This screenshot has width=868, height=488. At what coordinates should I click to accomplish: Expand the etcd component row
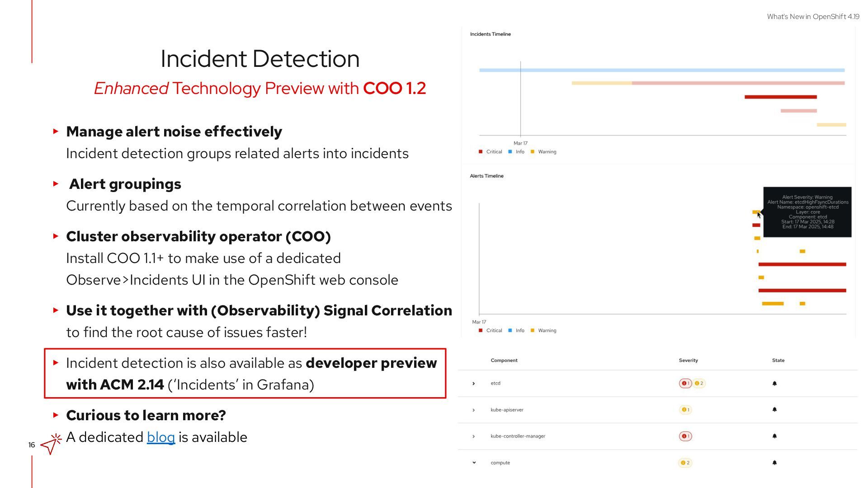473,384
